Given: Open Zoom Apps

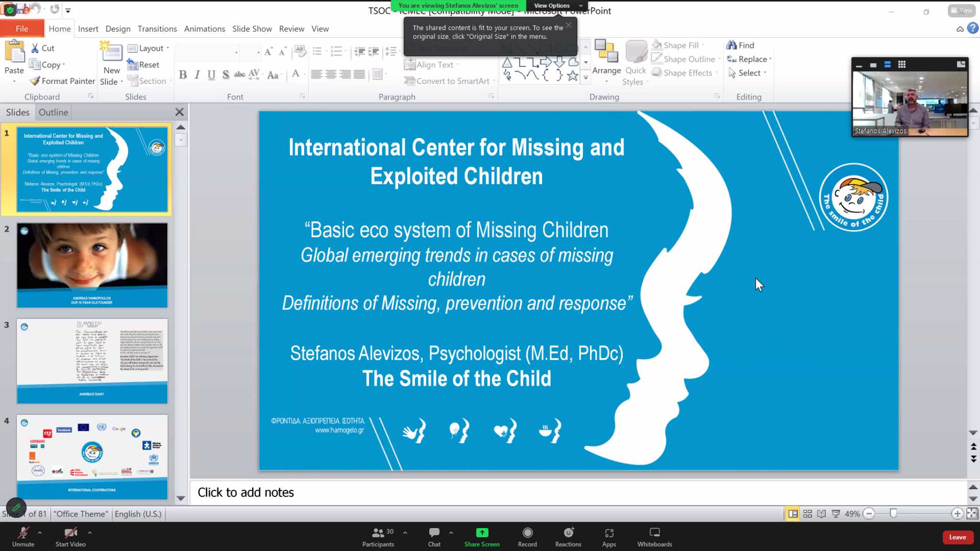Looking at the screenshot, I should coord(609,537).
